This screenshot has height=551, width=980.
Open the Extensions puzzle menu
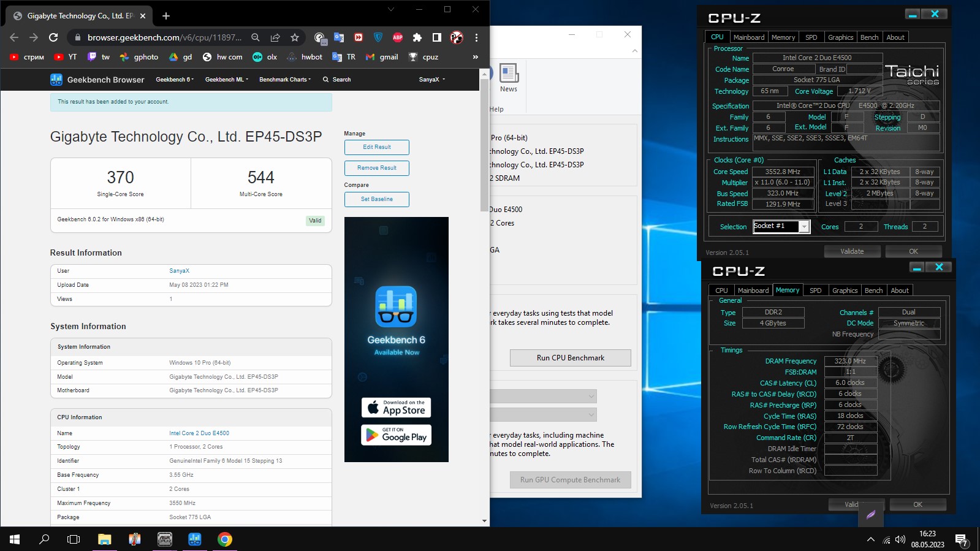417,37
